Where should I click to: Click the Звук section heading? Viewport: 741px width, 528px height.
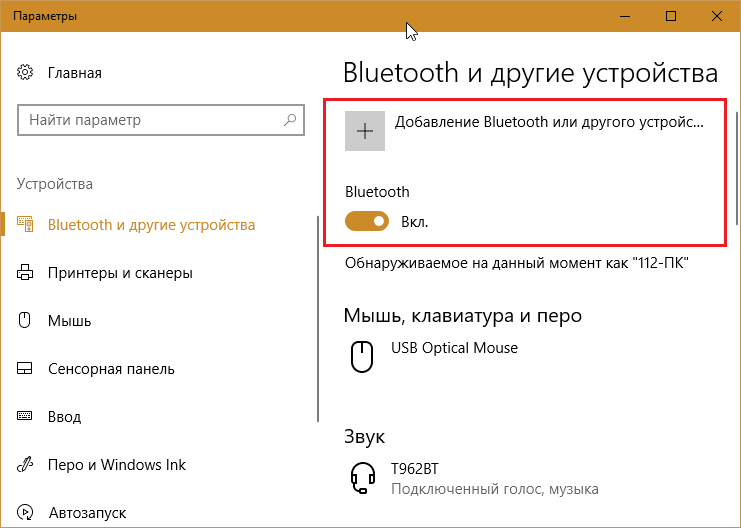click(x=364, y=437)
